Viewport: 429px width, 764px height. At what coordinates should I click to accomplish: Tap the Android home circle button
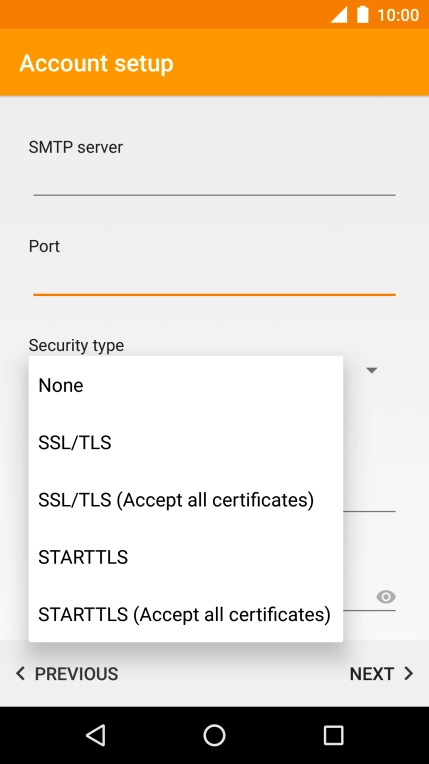tap(214, 735)
